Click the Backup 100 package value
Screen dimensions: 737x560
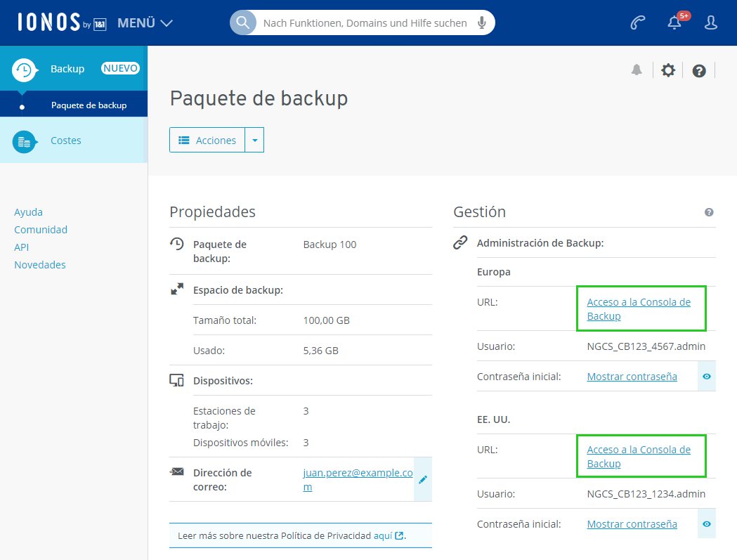[330, 245]
